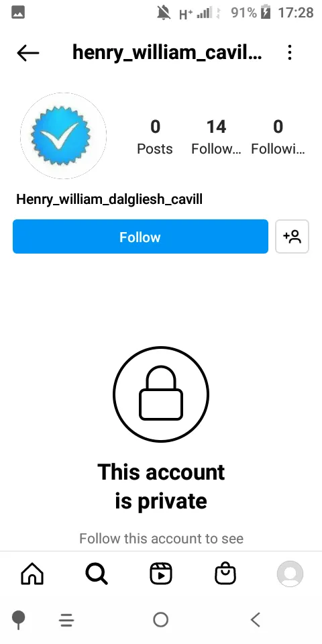View the 0 Posts count
The height and width of the screenshot is (644, 322).
coord(155,137)
